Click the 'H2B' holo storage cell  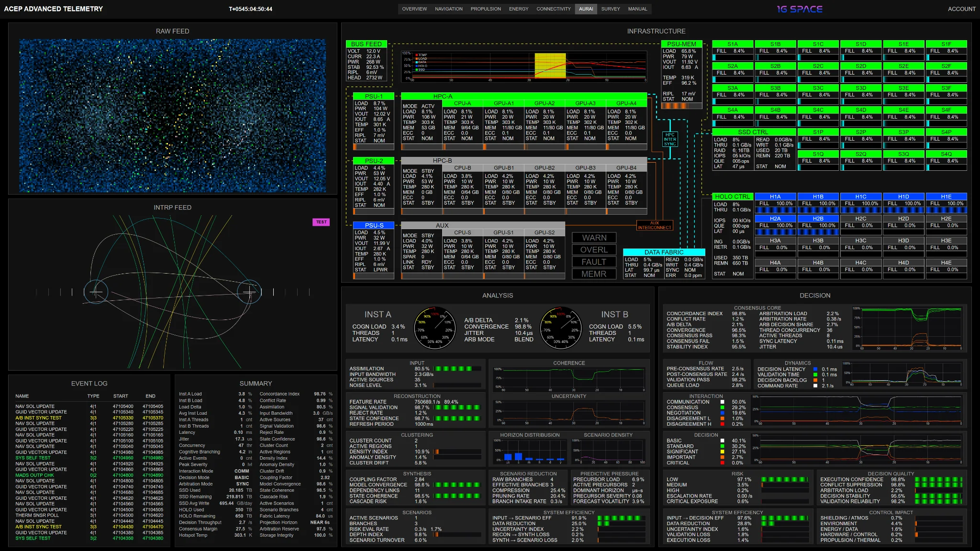pyautogui.click(x=818, y=225)
